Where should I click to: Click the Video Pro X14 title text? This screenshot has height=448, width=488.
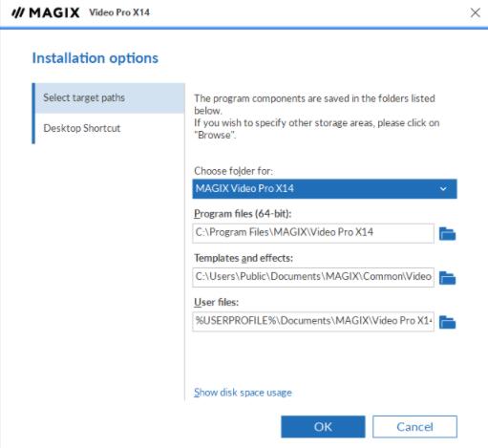click(x=119, y=12)
